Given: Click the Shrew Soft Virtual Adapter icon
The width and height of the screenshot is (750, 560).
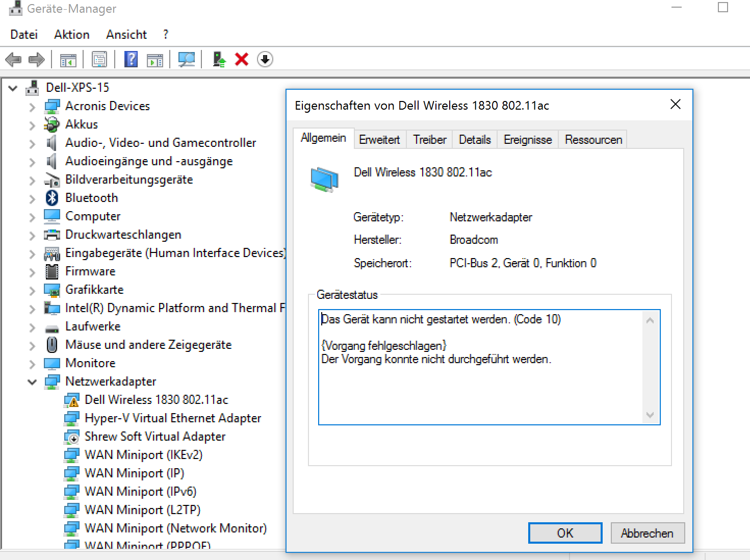Looking at the screenshot, I should (x=71, y=437).
